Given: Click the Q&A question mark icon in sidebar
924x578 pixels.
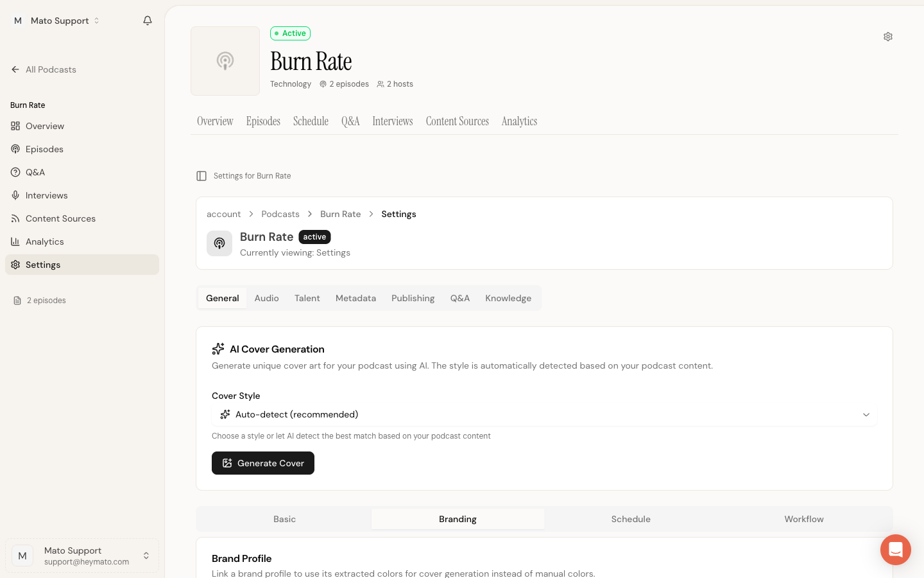Looking at the screenshot, I should [15, 172].
